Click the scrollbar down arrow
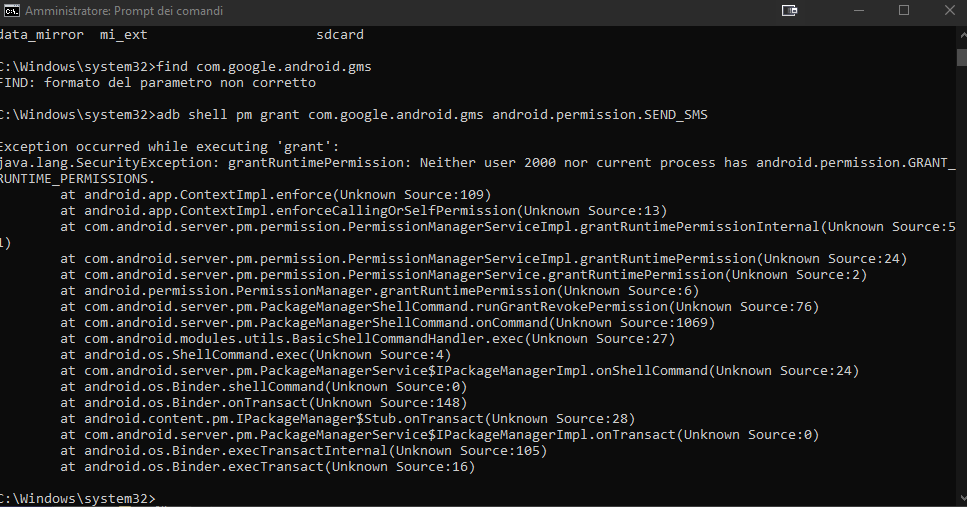The height and width of the screenshot is (507, 967). pyautogui.click(x=962, y=498)
